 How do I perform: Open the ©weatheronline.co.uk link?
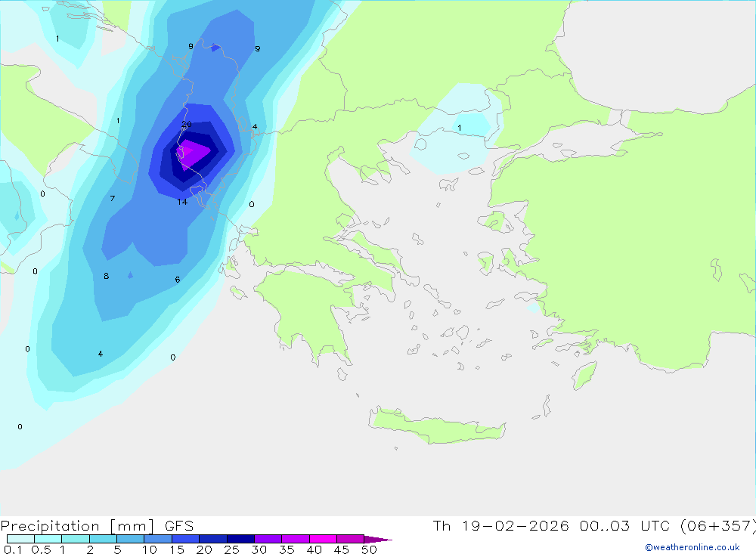coord(692,547)
